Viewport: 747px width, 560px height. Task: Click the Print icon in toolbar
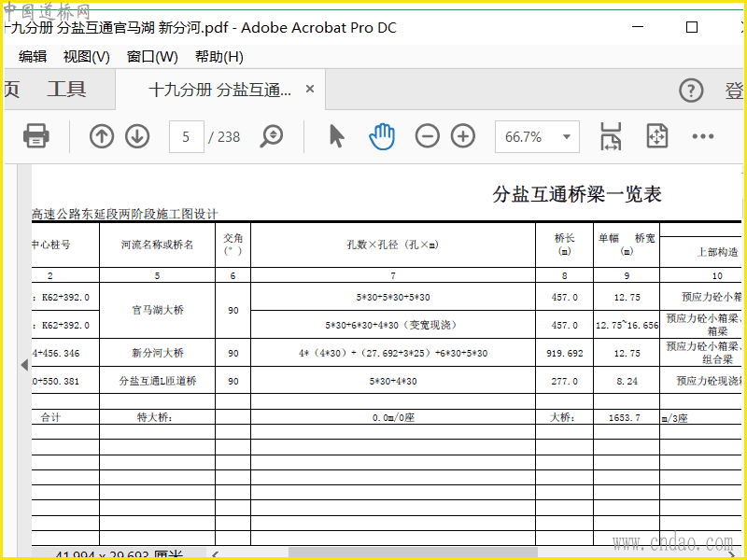point(36,136)
